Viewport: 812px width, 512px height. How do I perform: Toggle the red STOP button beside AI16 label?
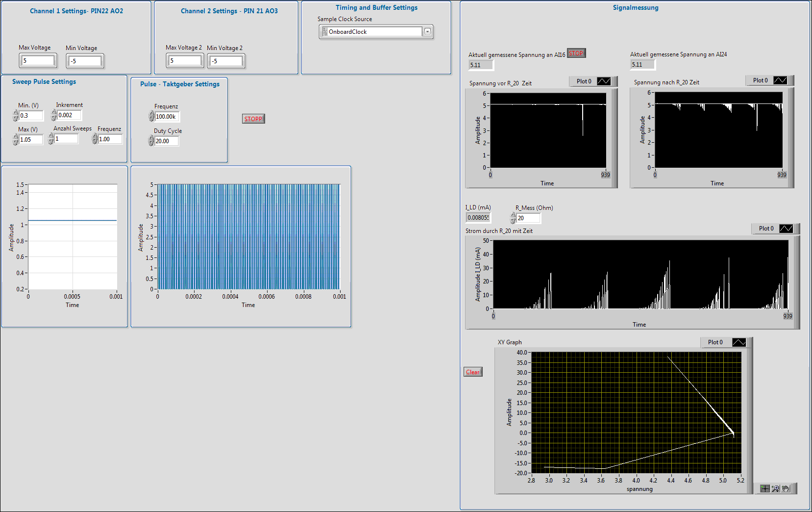coord(576,53)
